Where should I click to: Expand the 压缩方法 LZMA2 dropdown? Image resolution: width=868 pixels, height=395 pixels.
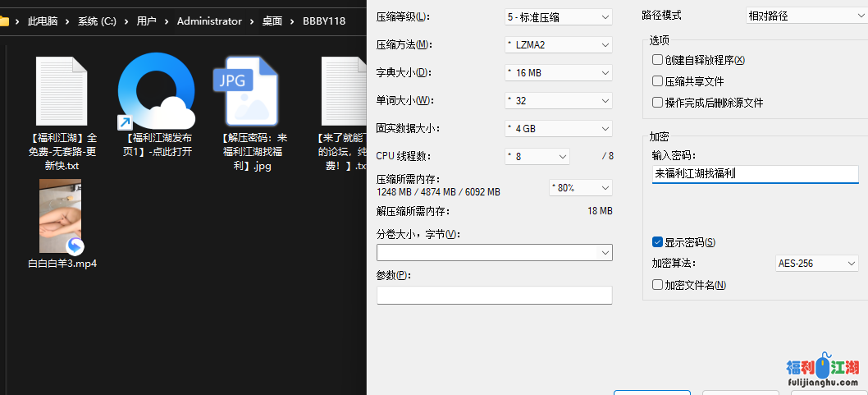coord(558,44)
